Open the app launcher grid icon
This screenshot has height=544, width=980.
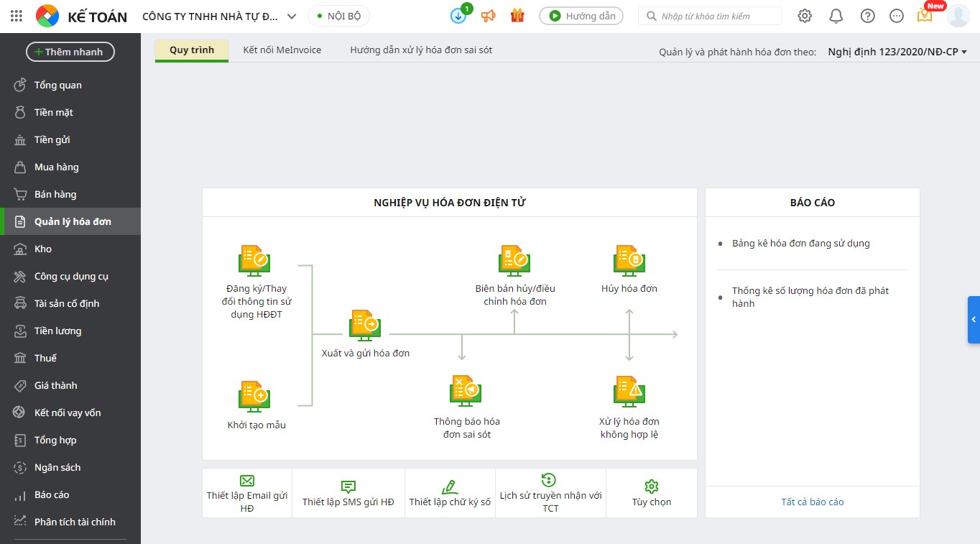(x=17, y=16)
